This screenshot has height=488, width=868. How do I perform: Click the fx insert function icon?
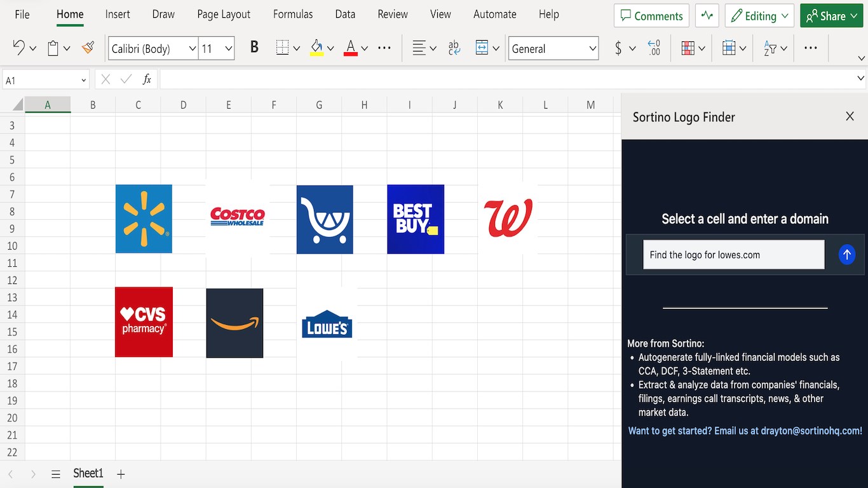[x=147, y=79]
